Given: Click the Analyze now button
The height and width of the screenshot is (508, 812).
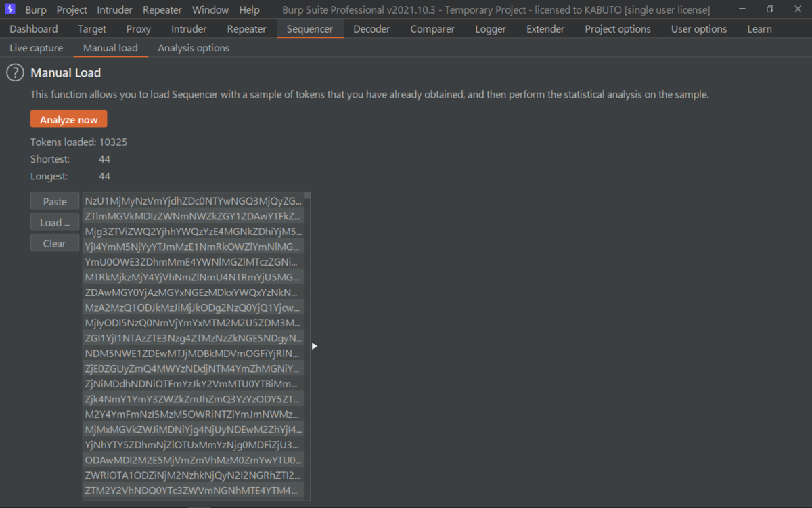Looking at the screenshot, I should point(69,119).
